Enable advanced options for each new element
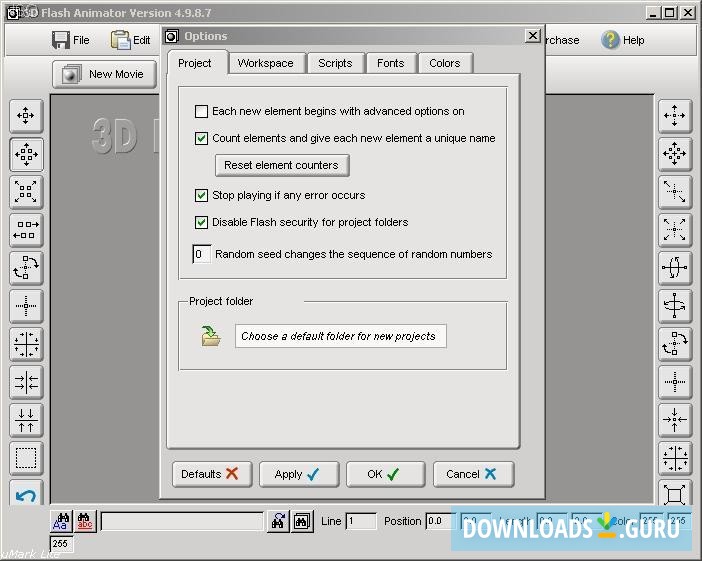This screenshot has width=702, height=561. [201, 111]
